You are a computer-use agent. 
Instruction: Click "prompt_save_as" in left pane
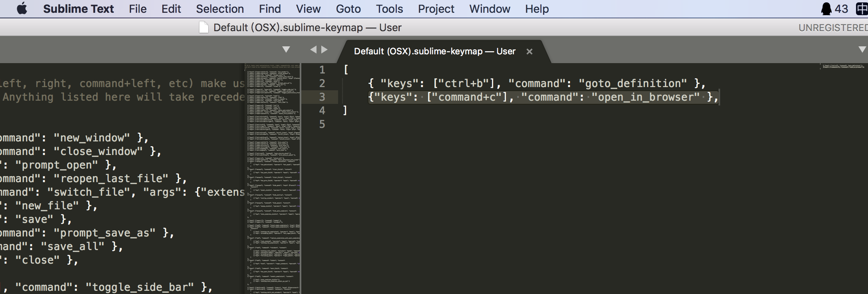pos(105,233)
